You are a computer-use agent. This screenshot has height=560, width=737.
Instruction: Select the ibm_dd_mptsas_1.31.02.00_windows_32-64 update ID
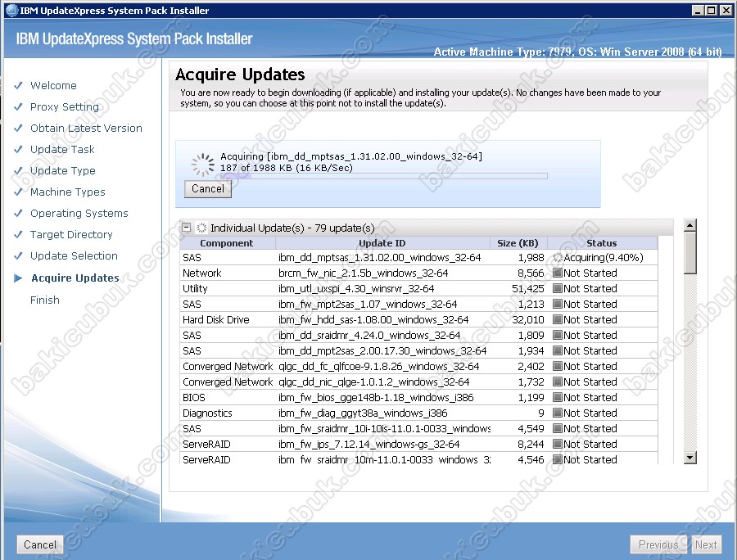click(x=380, y=257)
